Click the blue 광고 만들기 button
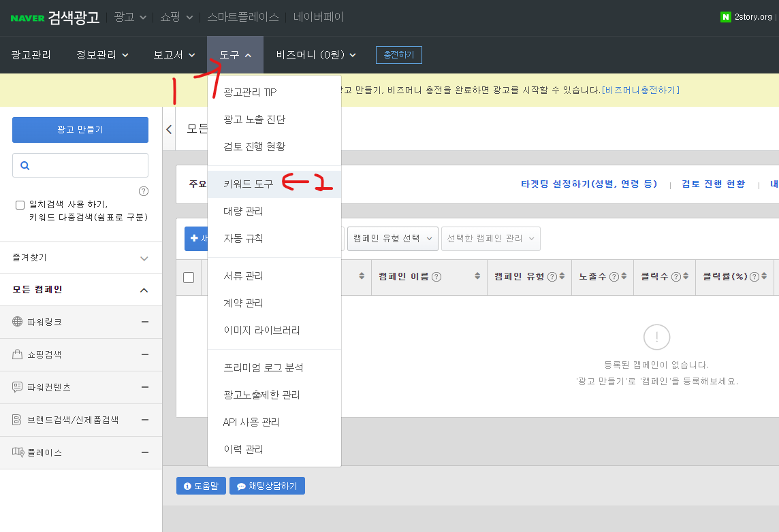 point(80,129)
